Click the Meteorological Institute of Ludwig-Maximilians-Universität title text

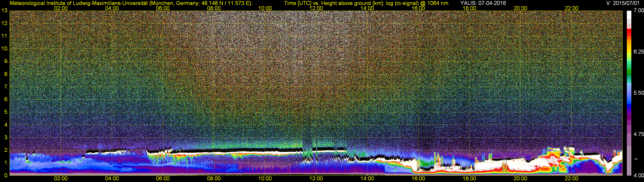(x=131, y=3)
